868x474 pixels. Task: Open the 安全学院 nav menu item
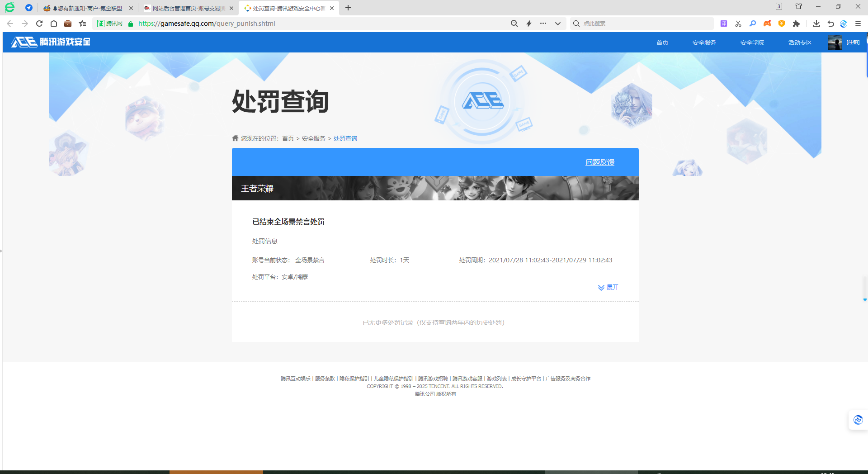pyautogui.click(x=752, y=43)
